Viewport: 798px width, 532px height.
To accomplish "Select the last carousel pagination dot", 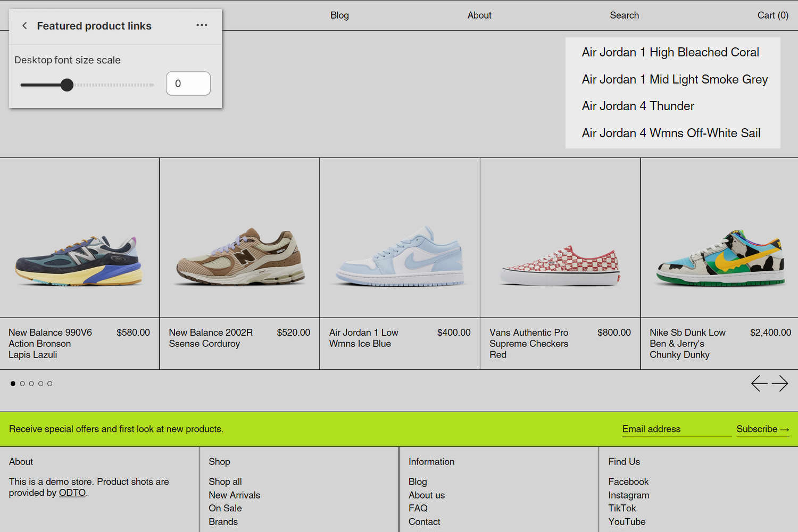I will pos(49,383).
